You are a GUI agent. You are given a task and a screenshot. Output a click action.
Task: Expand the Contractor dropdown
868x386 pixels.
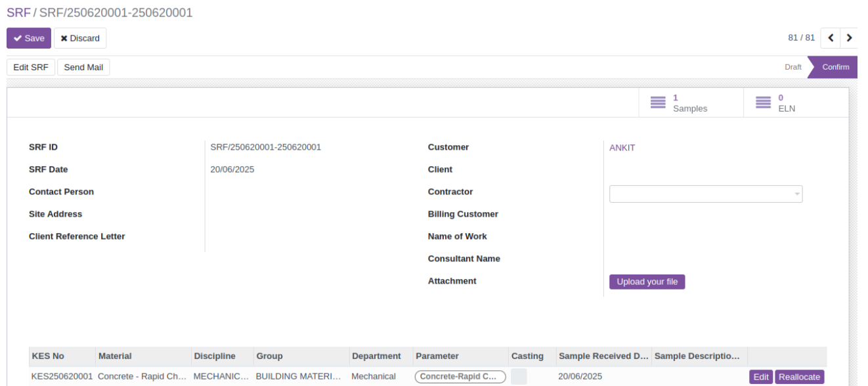coord(706,194)
